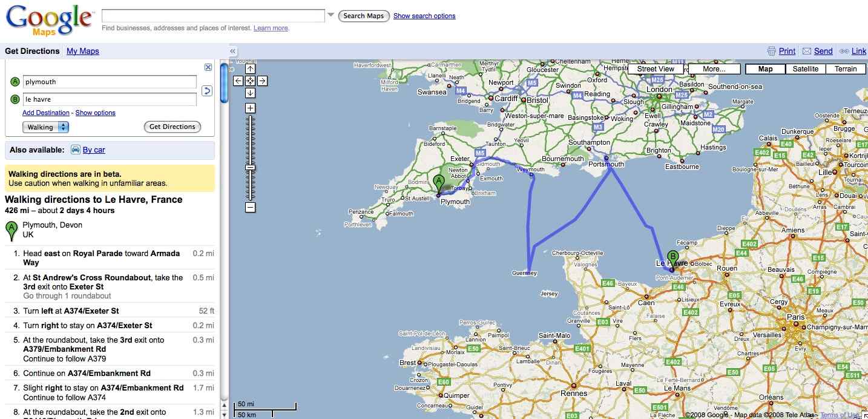Pan the map left with the arrow
Viewport: 868px width, 419px height.
click(x=238, y=81)
